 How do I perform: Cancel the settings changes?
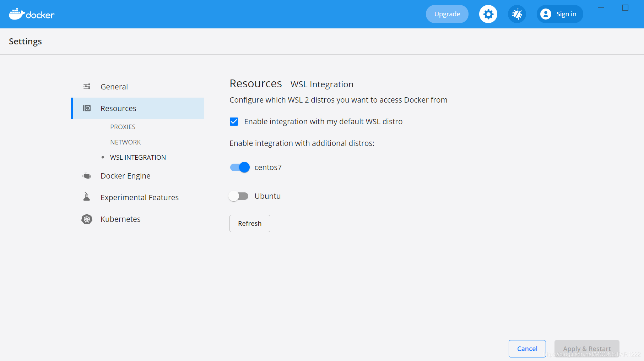527,349
